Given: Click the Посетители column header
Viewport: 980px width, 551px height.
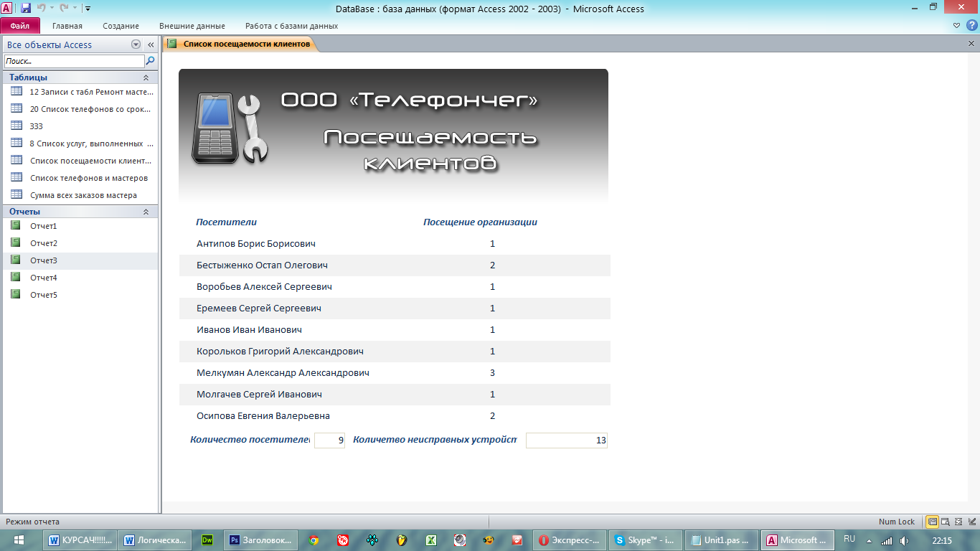Looking at the screenshot, I should click(226, 222).
